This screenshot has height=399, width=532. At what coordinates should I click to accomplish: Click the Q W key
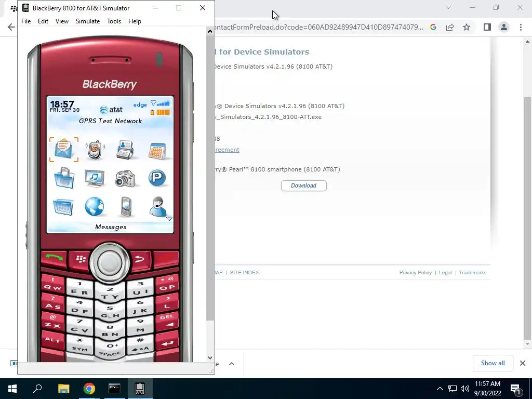pos(52,284)
